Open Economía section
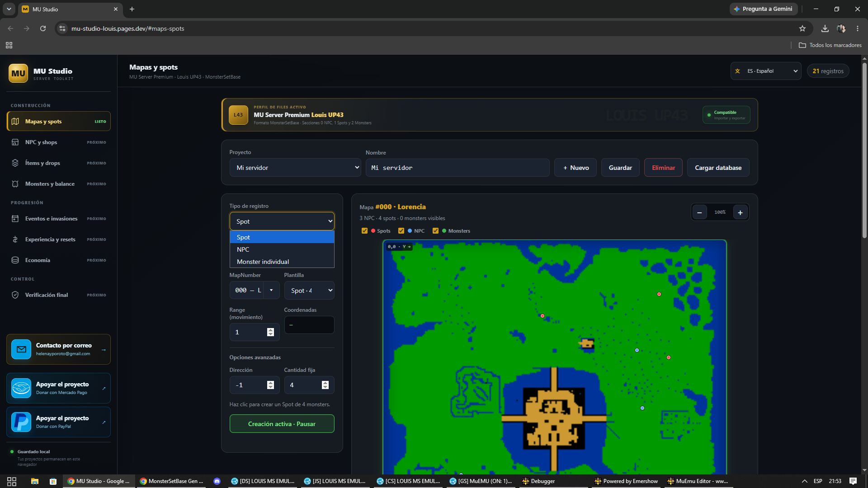 59,260
